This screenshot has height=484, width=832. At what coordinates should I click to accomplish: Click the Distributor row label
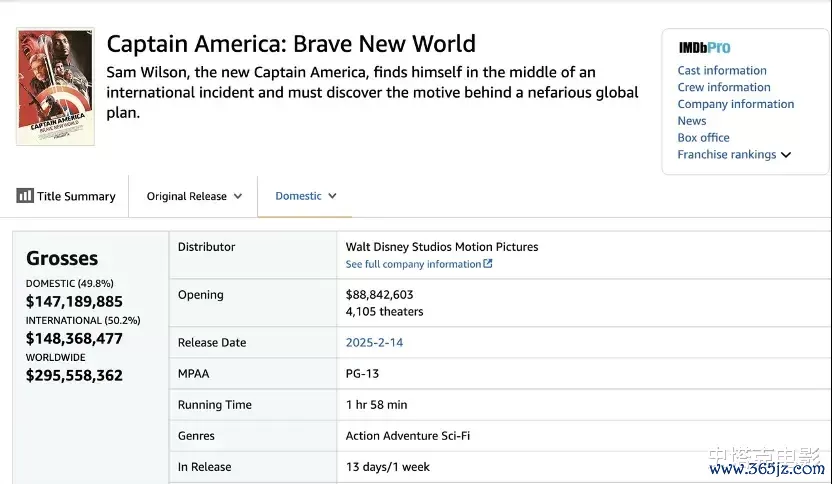(206, 247)
